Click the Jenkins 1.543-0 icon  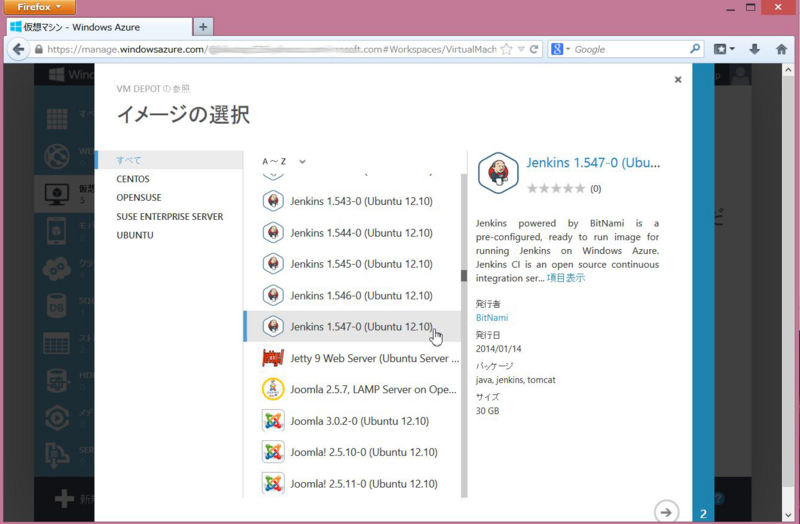point(273,201)
